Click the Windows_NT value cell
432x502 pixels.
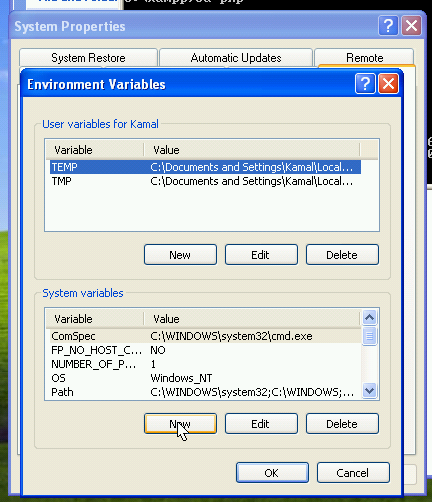click(181, 378)
